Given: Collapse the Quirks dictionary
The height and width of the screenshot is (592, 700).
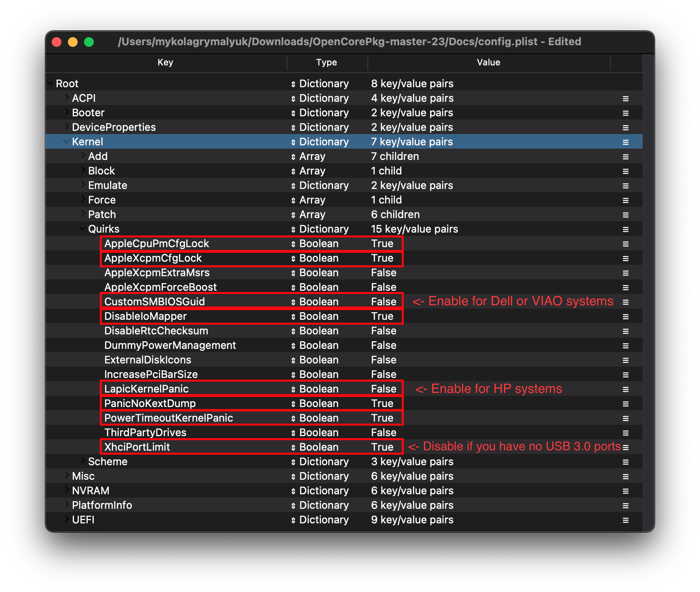Looking at the screenshot, I should pyautogui.click(x=82, y=229).
